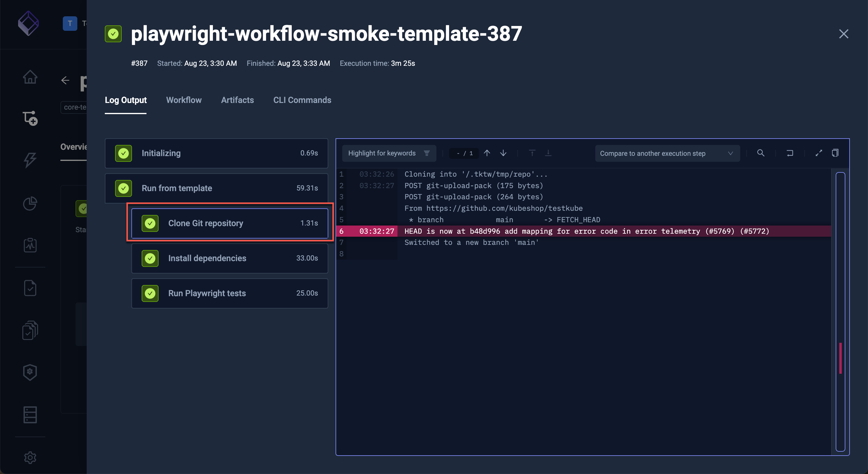Open the insights pie chart sidebar icon
This screenshot has width=868, height=474.
pos(30,203)
